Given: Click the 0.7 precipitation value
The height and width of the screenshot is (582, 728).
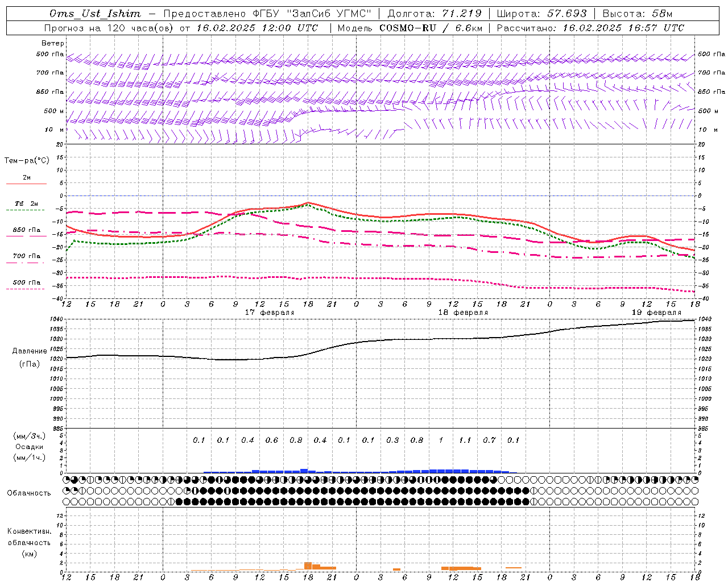Looking at the screenshot, I should point(489,440).
